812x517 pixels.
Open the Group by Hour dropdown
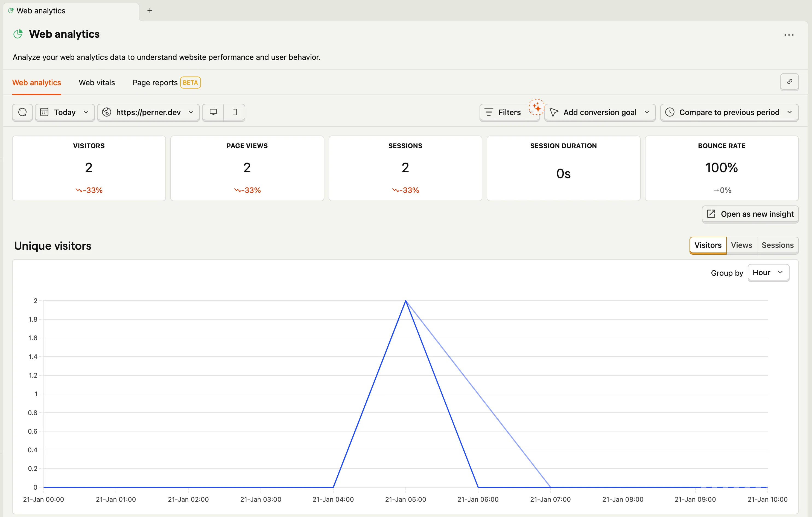click(x=768, y=273)
